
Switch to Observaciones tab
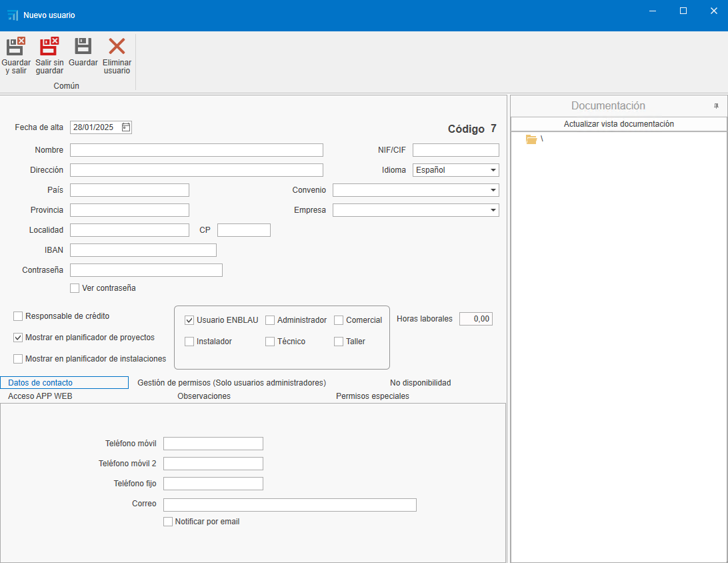pyautogui.click(x=204, y=396)
